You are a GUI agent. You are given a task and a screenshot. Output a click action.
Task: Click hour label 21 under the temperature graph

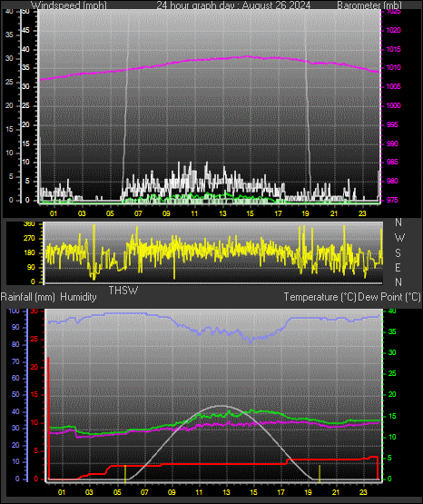336,492
